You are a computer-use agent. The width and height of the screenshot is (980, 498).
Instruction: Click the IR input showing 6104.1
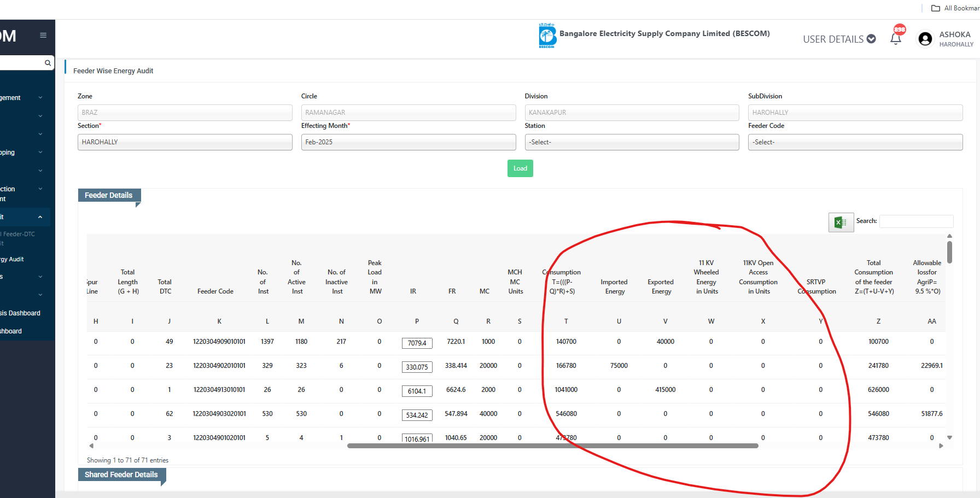[417, 391]
